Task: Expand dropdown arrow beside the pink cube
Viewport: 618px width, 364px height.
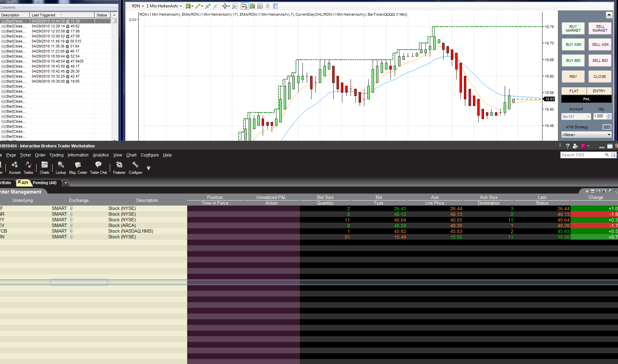Action: (588, 146)
